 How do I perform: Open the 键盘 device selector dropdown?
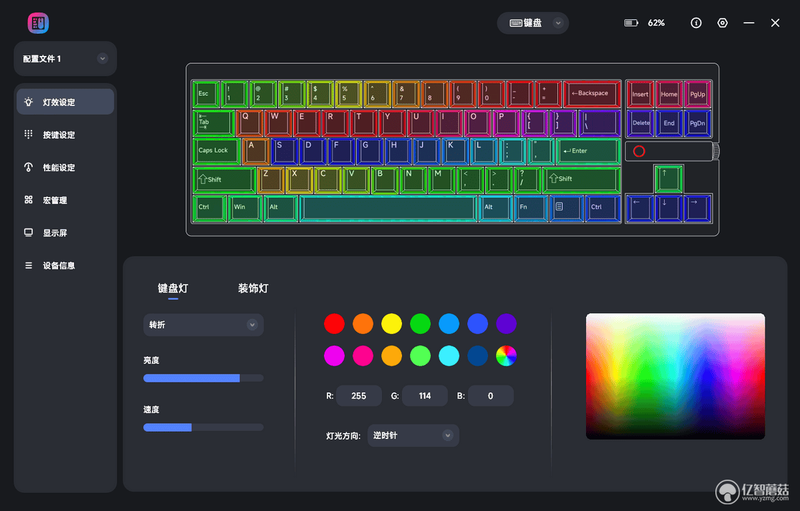tap(533, 23)
